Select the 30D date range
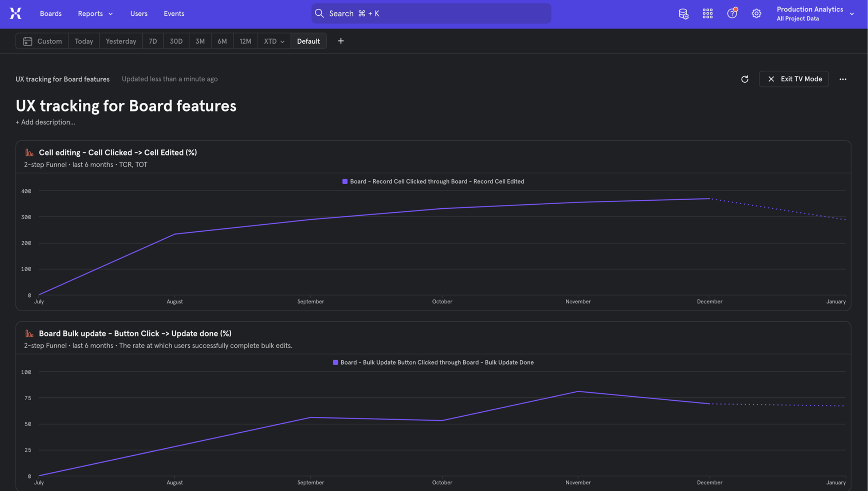 click(x=176, y=41)
